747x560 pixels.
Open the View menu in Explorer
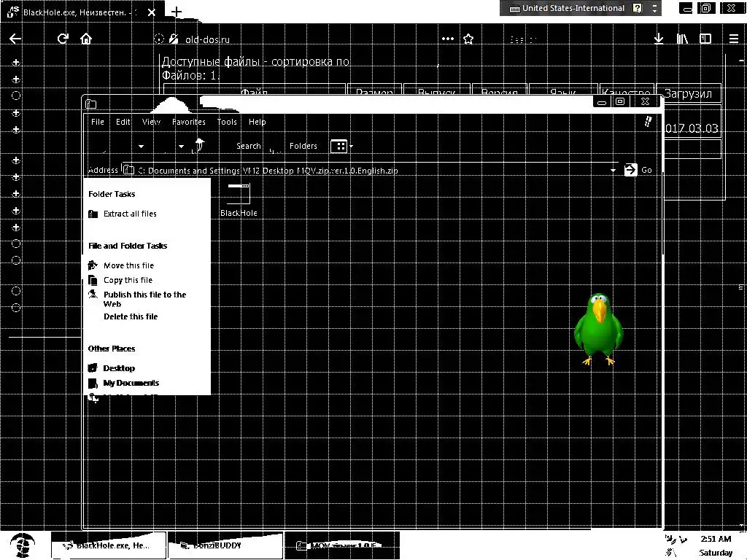coord(151,122)
